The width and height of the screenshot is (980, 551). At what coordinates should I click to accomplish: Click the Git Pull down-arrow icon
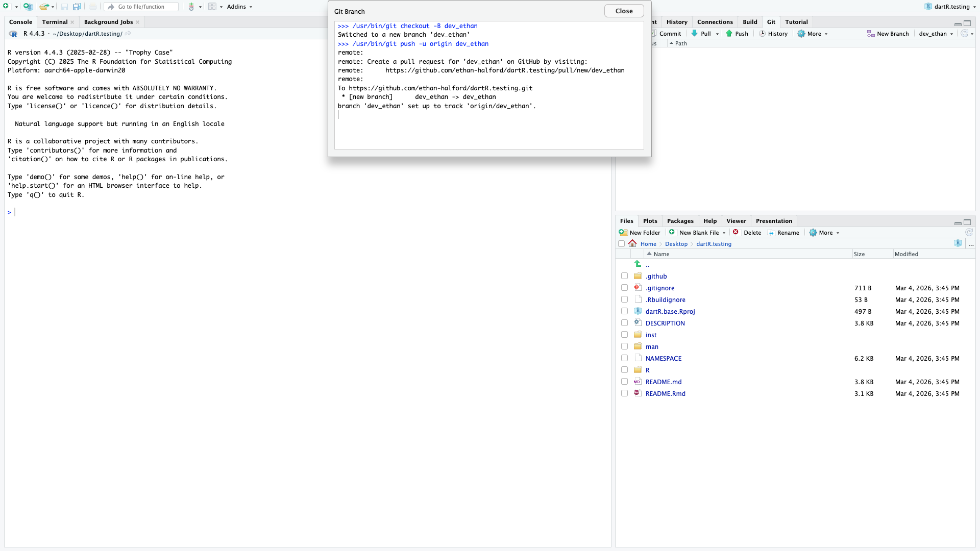coord(695,34)
